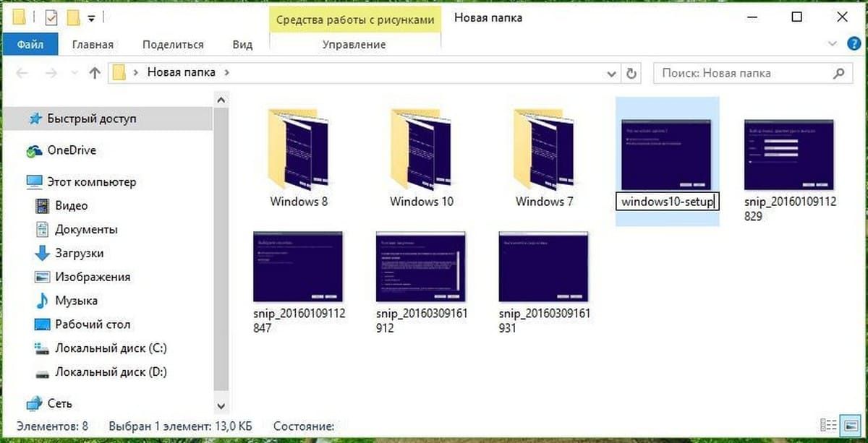Screen dimensions: 868x443
Task: Open recent locations dropdown arrow
Action: point(73,74)
